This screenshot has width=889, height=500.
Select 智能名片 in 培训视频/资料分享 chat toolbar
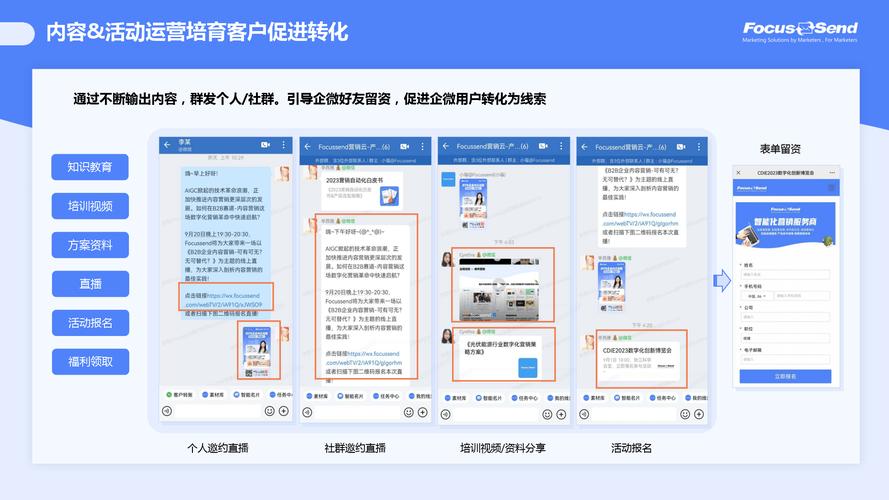coord(490,398)
